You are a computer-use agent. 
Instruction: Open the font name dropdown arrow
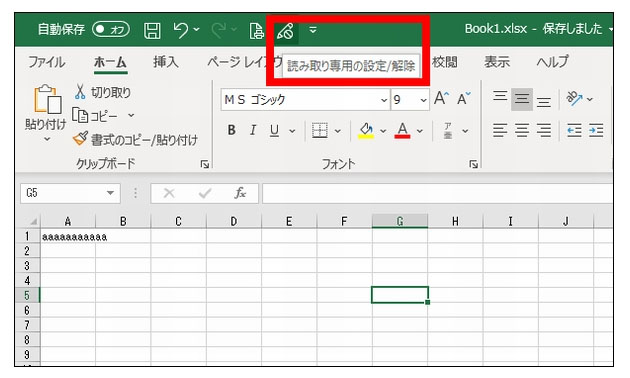(x=384, y=100)
